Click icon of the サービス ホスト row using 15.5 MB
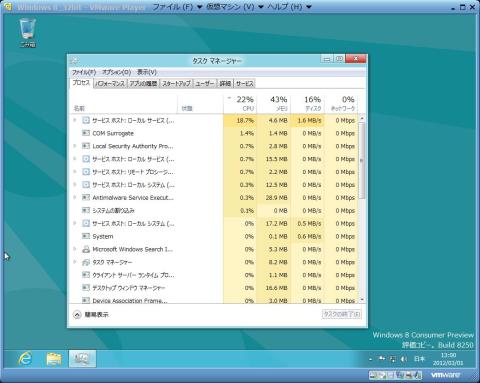 click(x=86, y=159)
